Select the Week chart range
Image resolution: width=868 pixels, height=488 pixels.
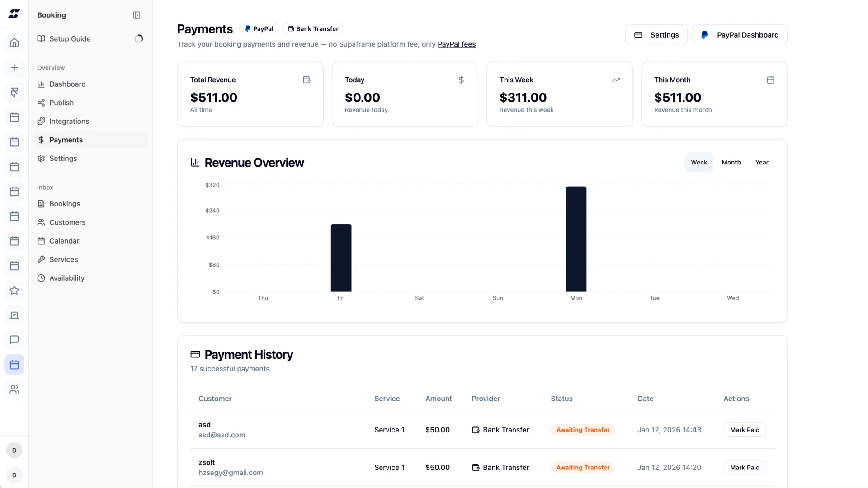coord(699,162)
